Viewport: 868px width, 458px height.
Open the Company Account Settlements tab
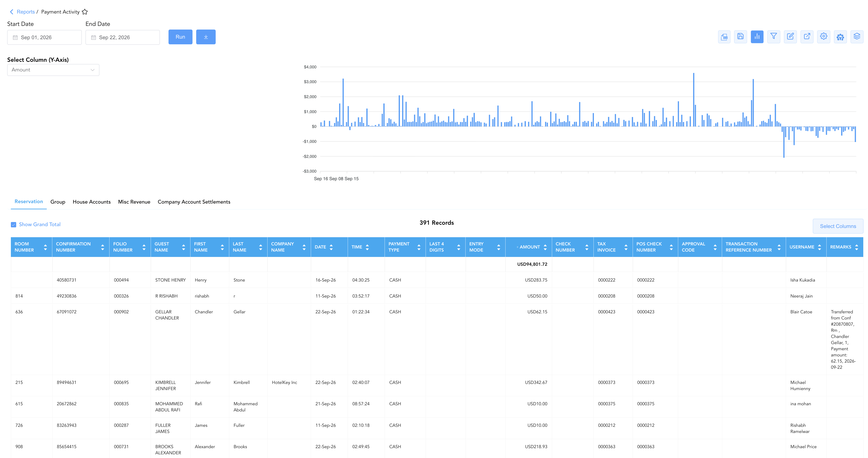tap(194, 202)
